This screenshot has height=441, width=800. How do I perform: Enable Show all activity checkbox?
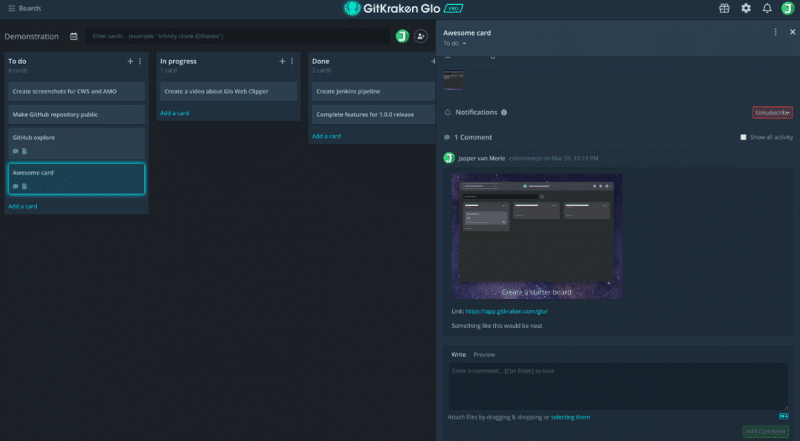pos(743,137)
